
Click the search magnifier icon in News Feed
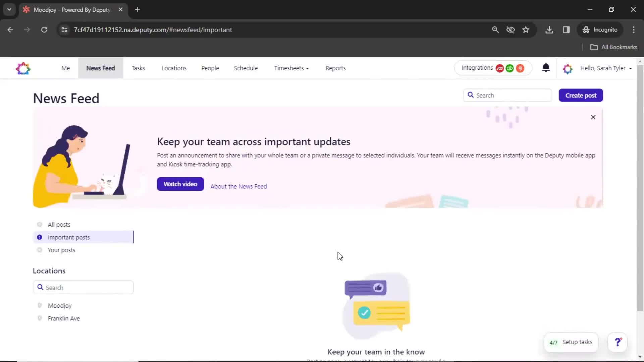click(x=471, y=96)
